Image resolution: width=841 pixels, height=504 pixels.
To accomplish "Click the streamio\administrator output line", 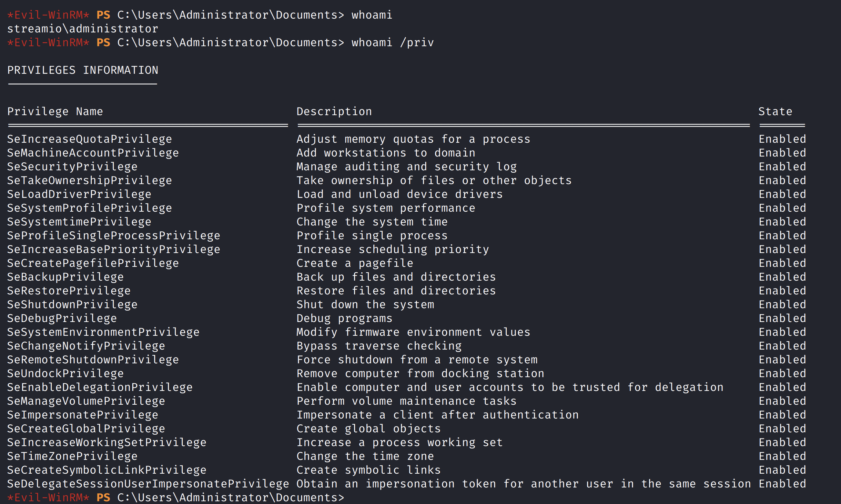I will point(83,29).
